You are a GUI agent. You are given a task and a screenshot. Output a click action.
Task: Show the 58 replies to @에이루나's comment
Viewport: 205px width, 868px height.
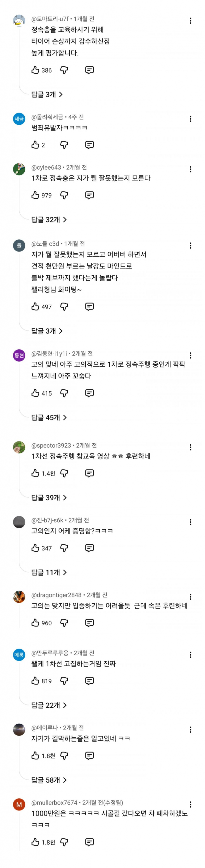coord(49,780)
